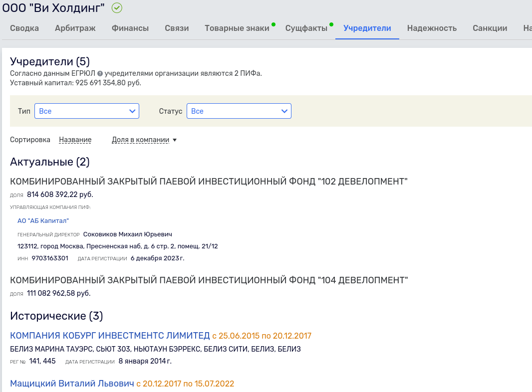This screenshot has height=392, width=532.
Task: Open the Сводка tab
Action: (x=24, y=28)
